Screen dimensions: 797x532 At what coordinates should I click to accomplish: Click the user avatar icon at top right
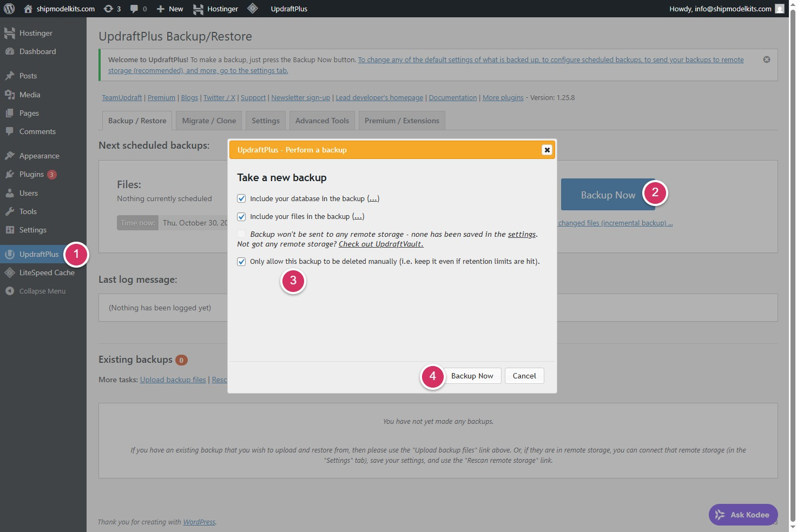(779, 9)
